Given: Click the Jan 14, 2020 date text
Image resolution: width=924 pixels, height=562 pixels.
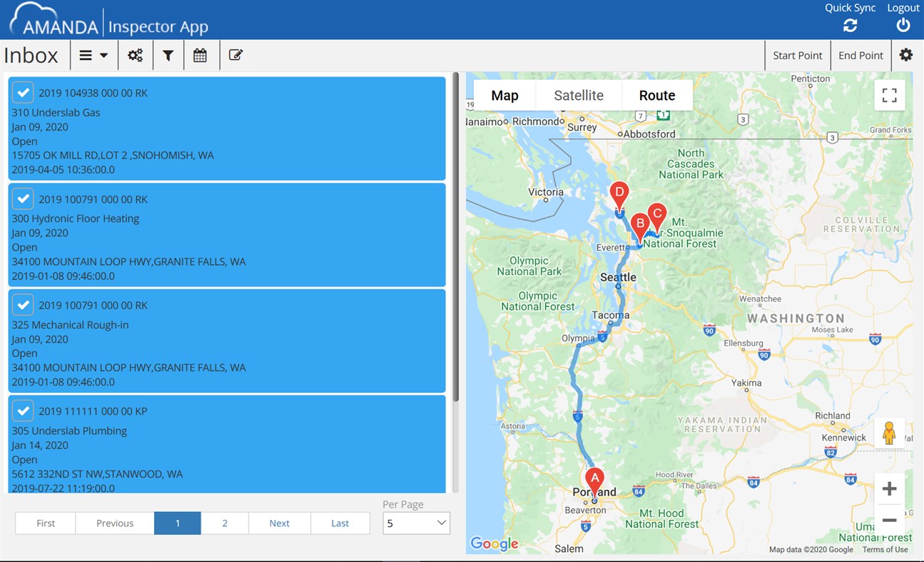Looking at the screenshot, I should click(x=40, y=445).
